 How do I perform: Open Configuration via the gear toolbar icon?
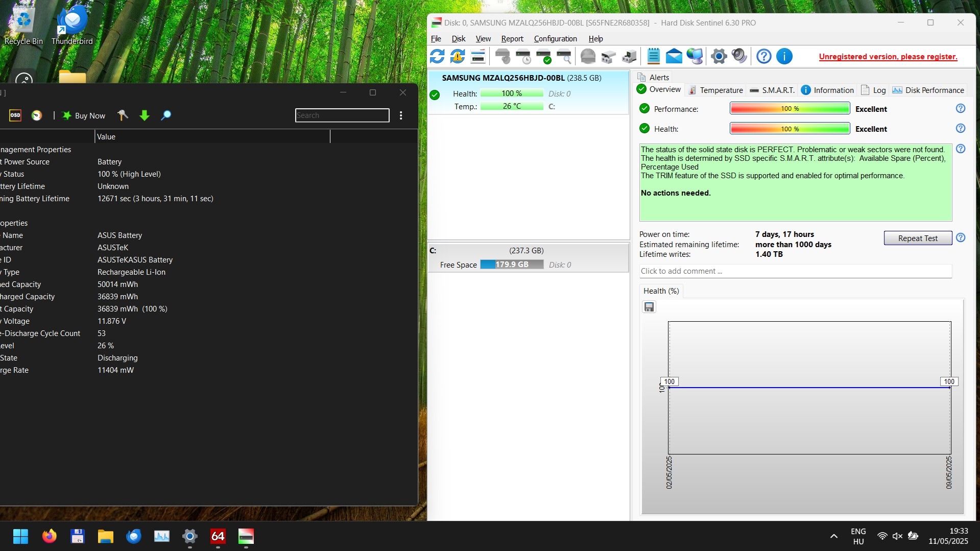(x=719, y=56)
